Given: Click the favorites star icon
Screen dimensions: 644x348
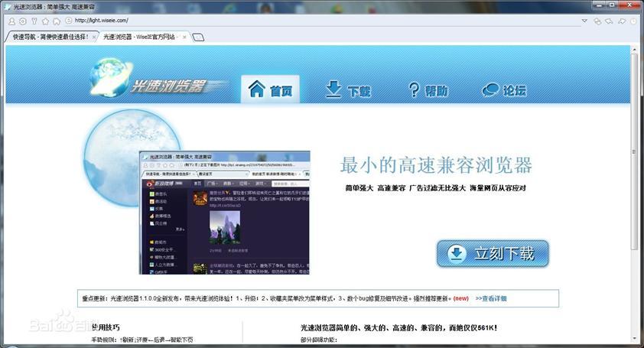Looking at the screenshot, I should [45, 21].
